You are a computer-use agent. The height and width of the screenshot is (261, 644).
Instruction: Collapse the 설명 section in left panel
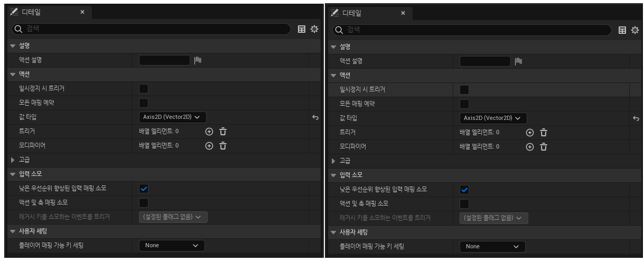point(13,46)
